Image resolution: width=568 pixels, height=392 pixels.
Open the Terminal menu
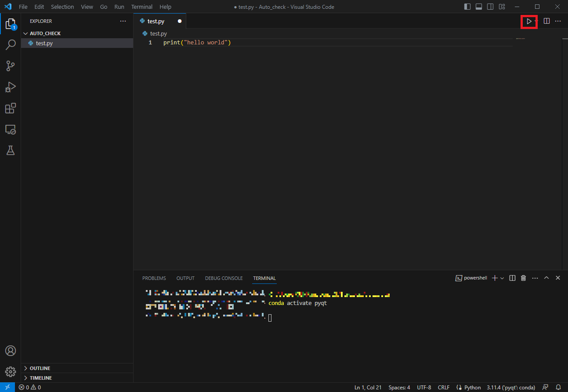(142, 7)
